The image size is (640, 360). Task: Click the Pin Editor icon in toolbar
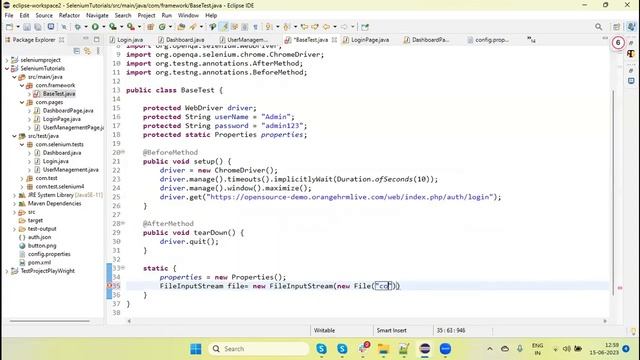tap(365, 27)
